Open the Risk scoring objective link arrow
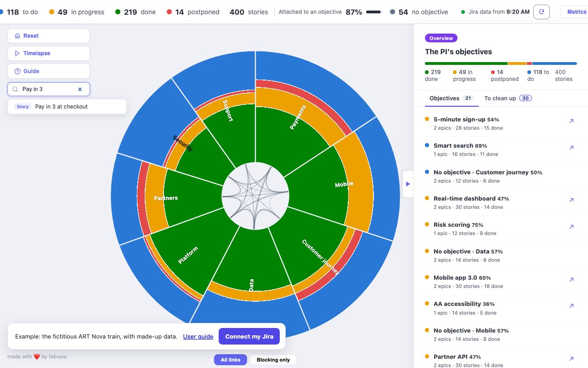 pos(571,227)
